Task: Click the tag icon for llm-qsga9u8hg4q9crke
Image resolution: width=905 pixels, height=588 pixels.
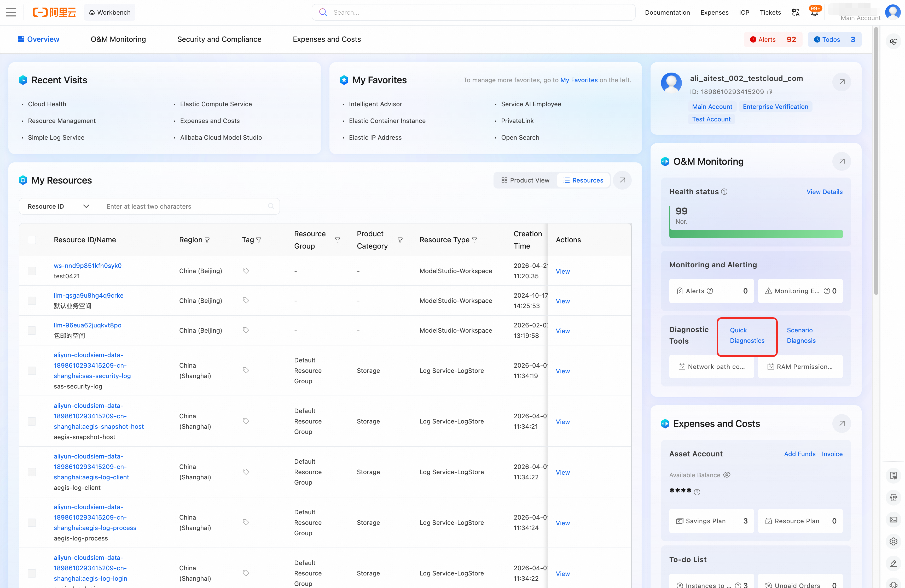Action: [x=246, y=301]
